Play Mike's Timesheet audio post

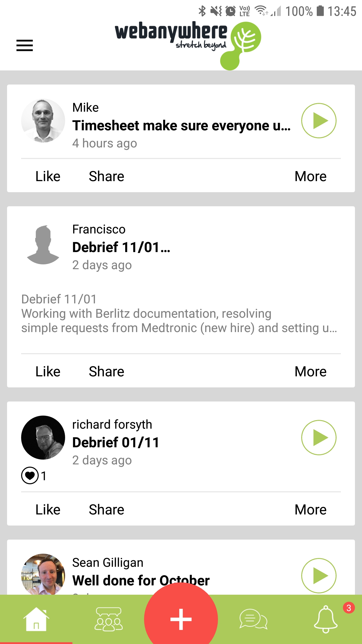(319, 120)
